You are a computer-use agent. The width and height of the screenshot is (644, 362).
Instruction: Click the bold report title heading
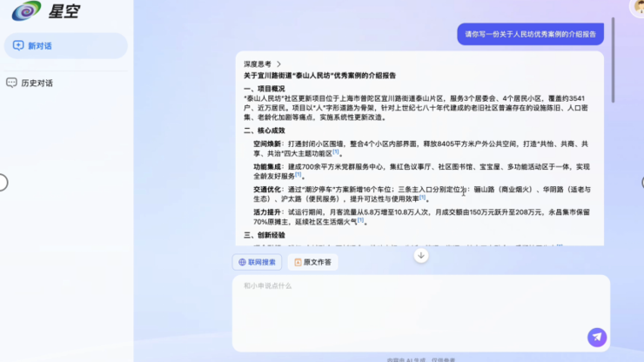click(x=319, y=76)
